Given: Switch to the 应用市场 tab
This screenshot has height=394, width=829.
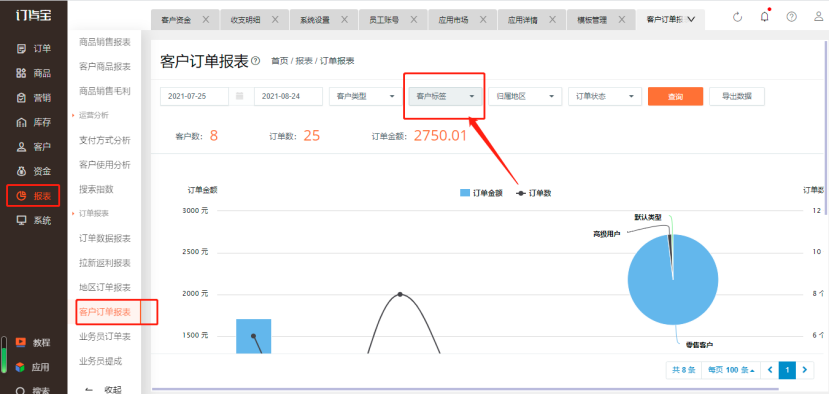Looking at the screenshot, I should point(453,20).
